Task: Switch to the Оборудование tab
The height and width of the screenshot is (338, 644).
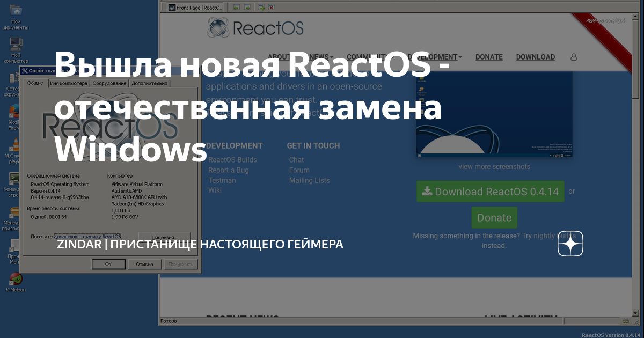Action: click(x=109, y=83)
